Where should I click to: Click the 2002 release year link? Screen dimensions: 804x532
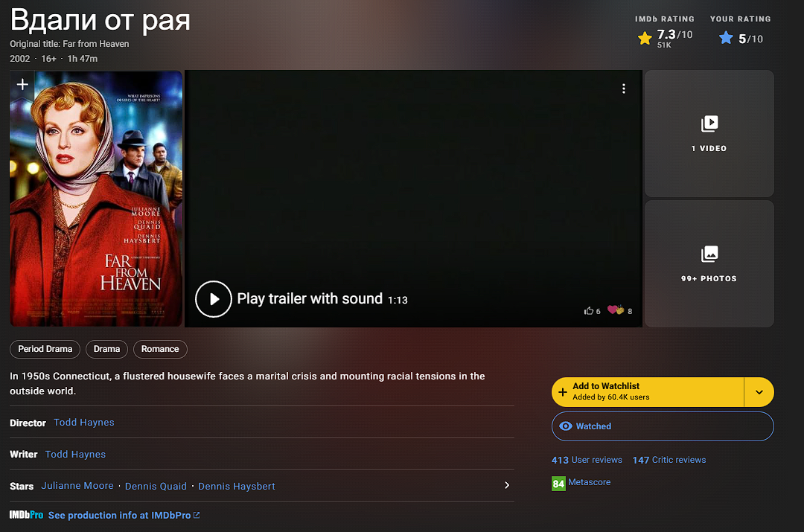click(20, 59)
